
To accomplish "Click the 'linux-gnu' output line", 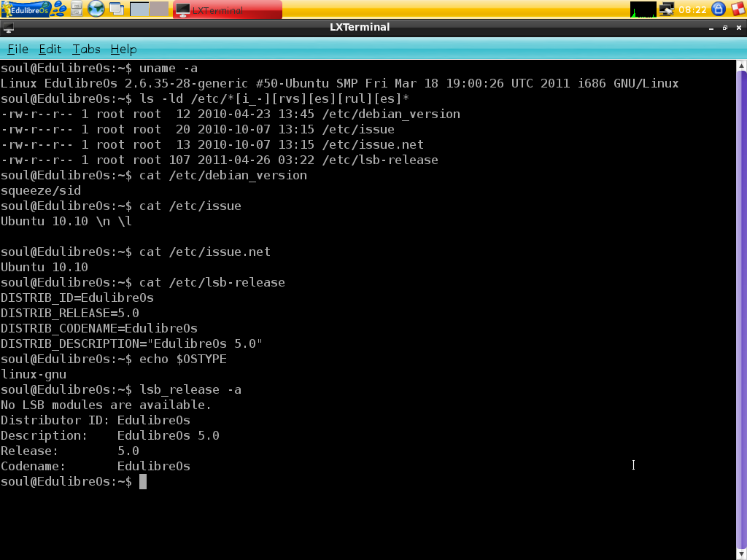I will (34, 374).
